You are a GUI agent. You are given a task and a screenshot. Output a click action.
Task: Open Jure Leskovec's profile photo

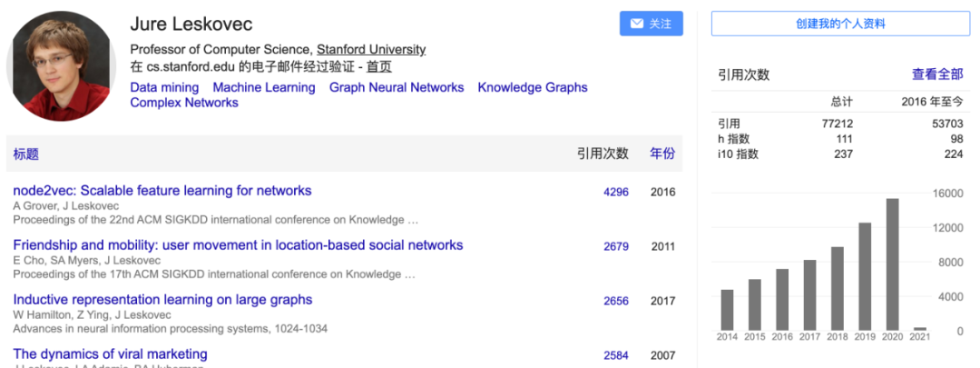point(59,64)
